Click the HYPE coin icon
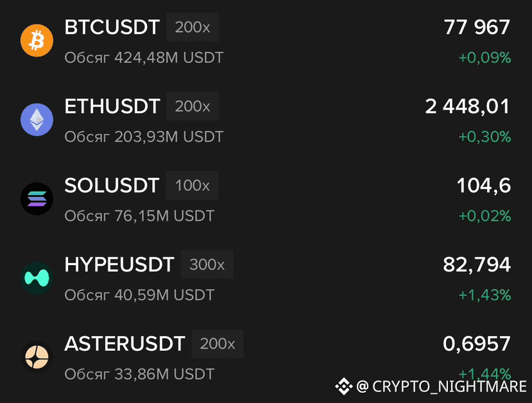This screenshot has width=532, height=403. pyautogui.click(x=37, y=278)
